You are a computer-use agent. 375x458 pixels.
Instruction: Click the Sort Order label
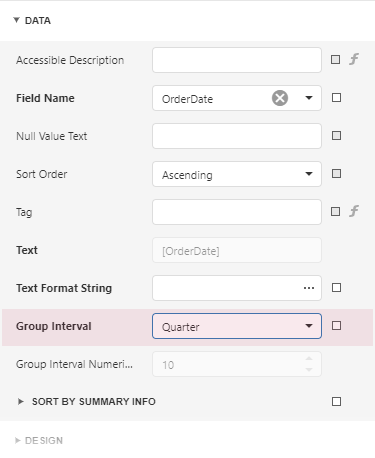coord(42,174)
